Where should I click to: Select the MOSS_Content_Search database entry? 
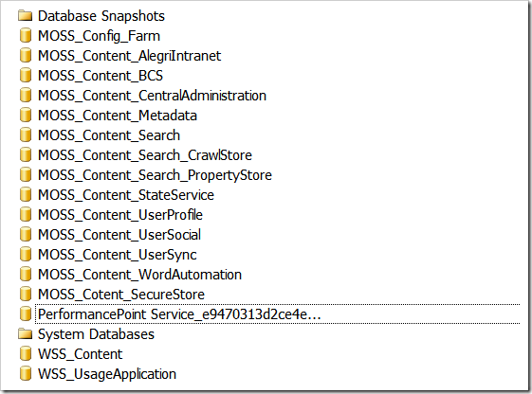point(109,135)
